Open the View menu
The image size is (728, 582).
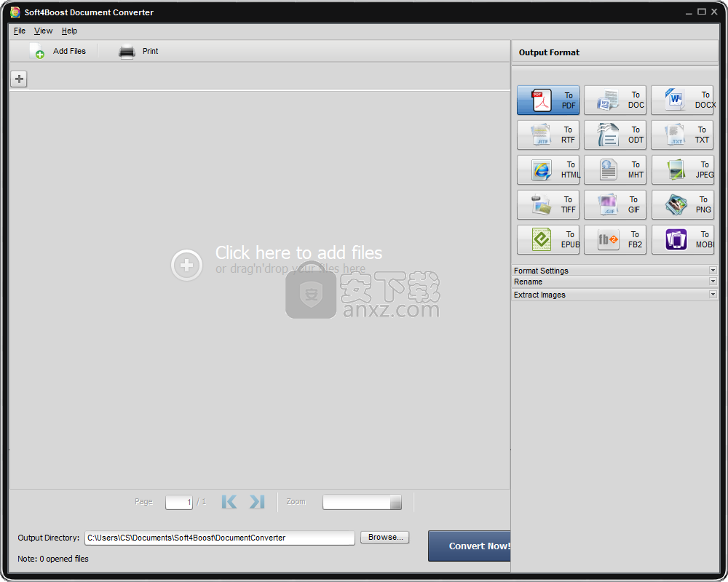[43, 31]
